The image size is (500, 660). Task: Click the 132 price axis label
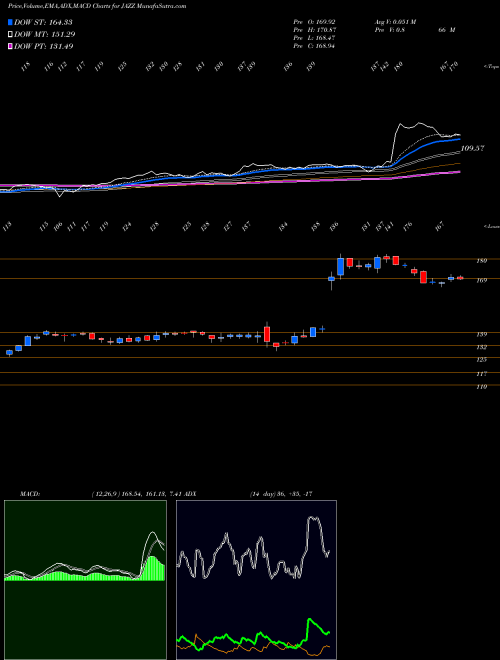[481, 347]
